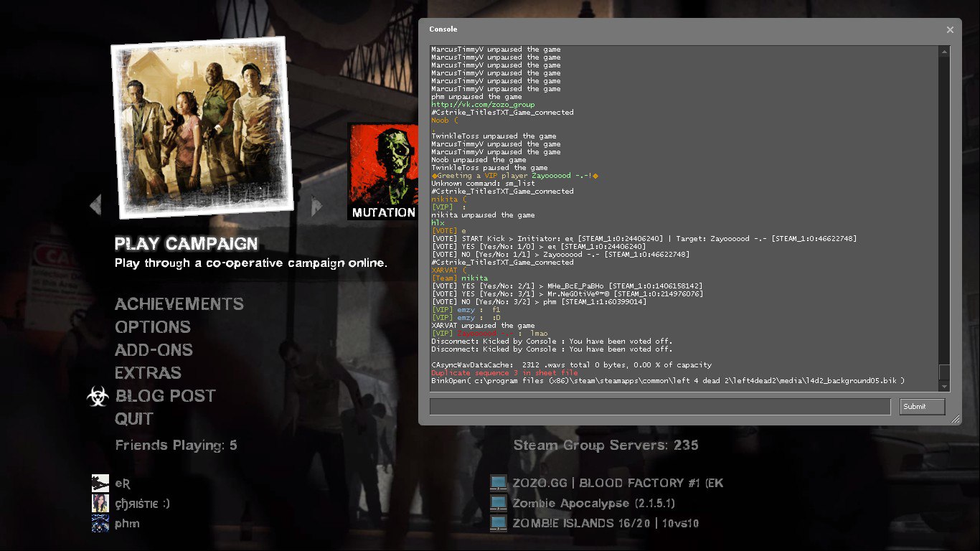Image resolution: width=980 pixels, height=551 pixels.
Task: Click the ZOMBIE ISLANDS server monitor icon
Action: pos(499,523)
